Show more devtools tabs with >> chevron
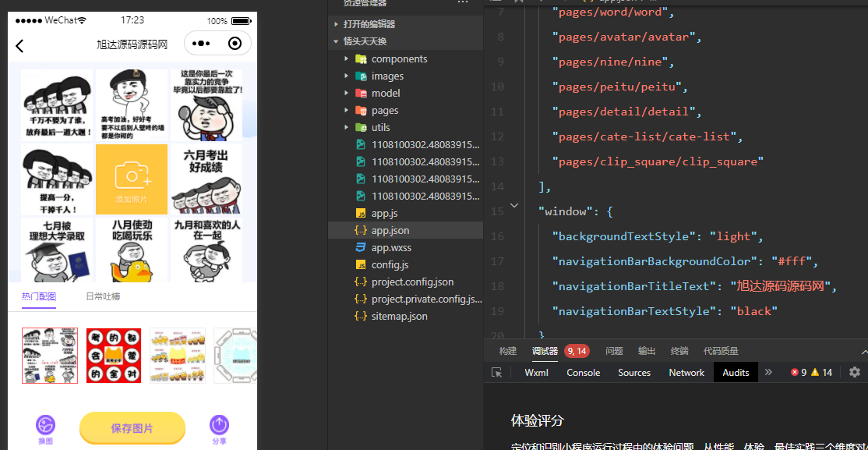 (768, 373)
